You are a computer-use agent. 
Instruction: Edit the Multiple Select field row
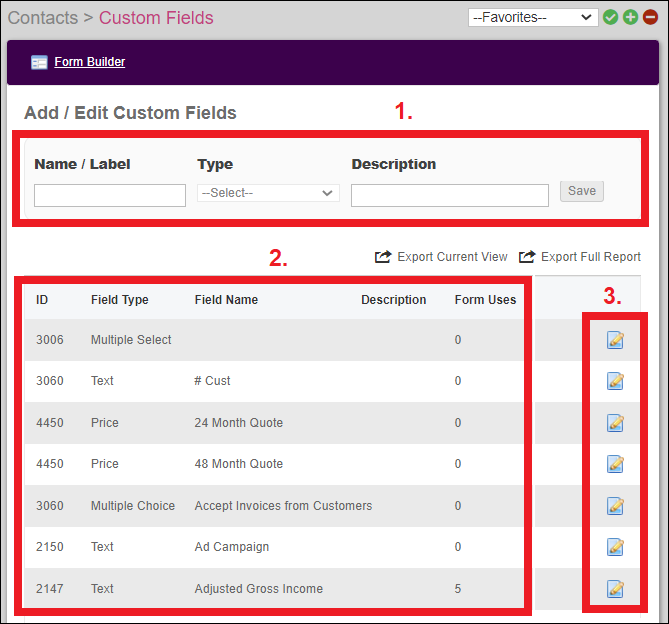click(615, 340)
